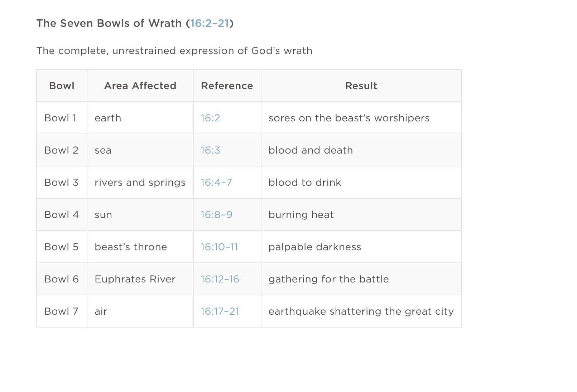Click the 16:17–21 reference link
The image size is (577, 392).
[x=220, y=311]
